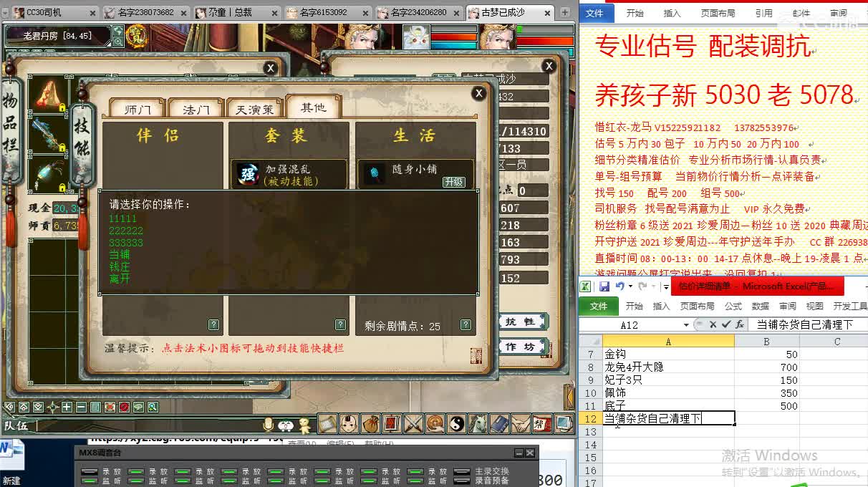
Task: Click the crossed swords attack icon
Action: click(413, 424)
